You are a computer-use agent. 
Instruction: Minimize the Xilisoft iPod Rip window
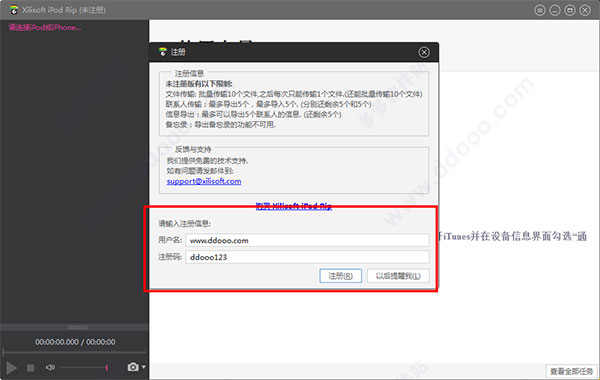555,10
